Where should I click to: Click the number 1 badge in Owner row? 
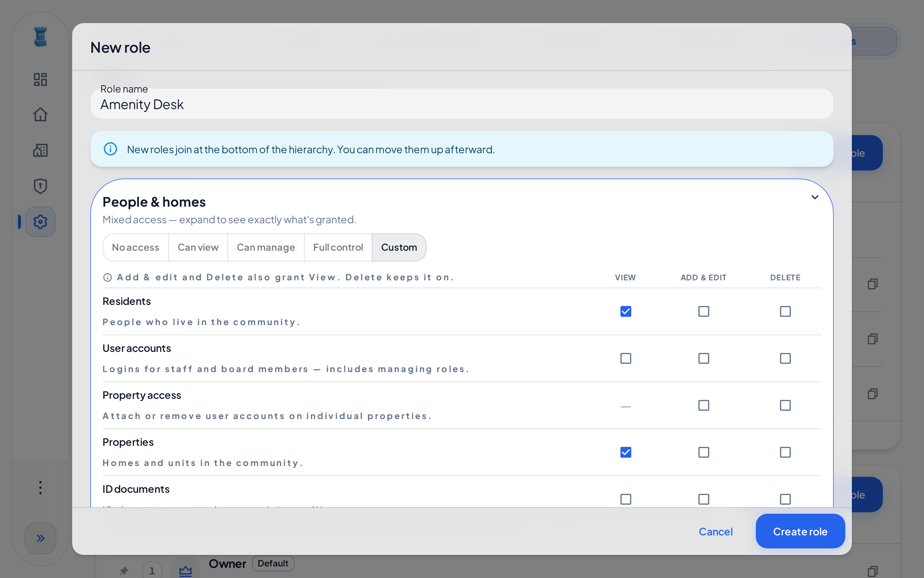coord(152,571)
